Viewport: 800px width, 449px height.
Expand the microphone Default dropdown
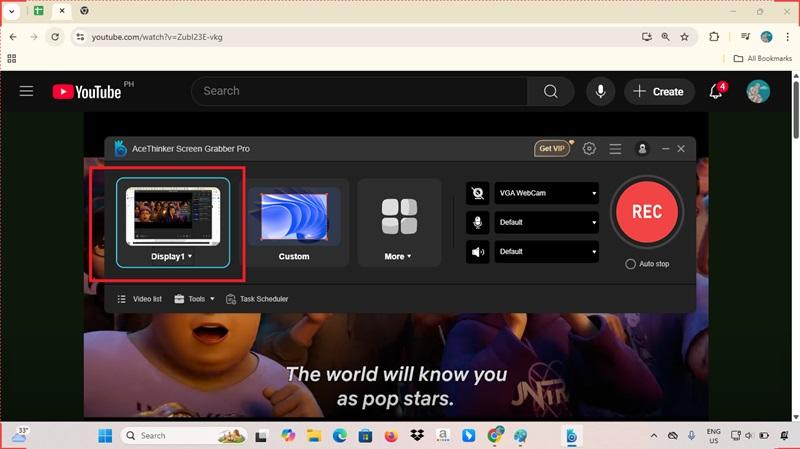pyautogui.click(x=546, y=222)
